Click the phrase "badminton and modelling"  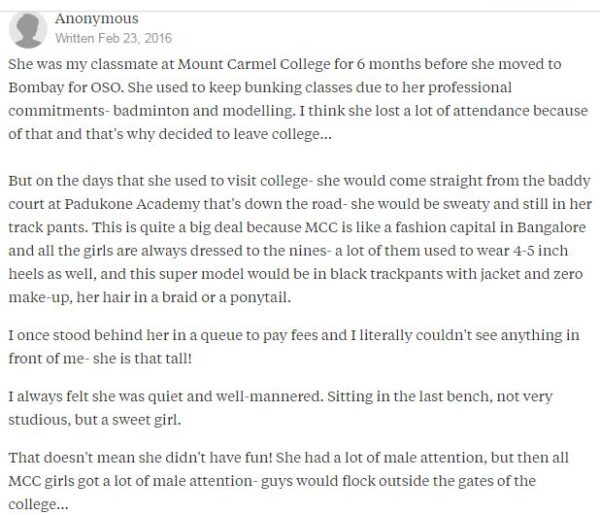click(x=204, y=111)
